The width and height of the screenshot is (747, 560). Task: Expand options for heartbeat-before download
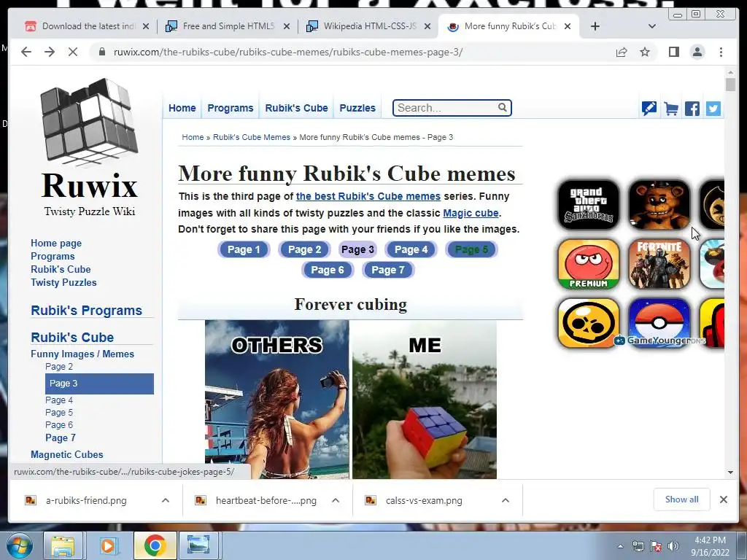click(x=336, y=500)
